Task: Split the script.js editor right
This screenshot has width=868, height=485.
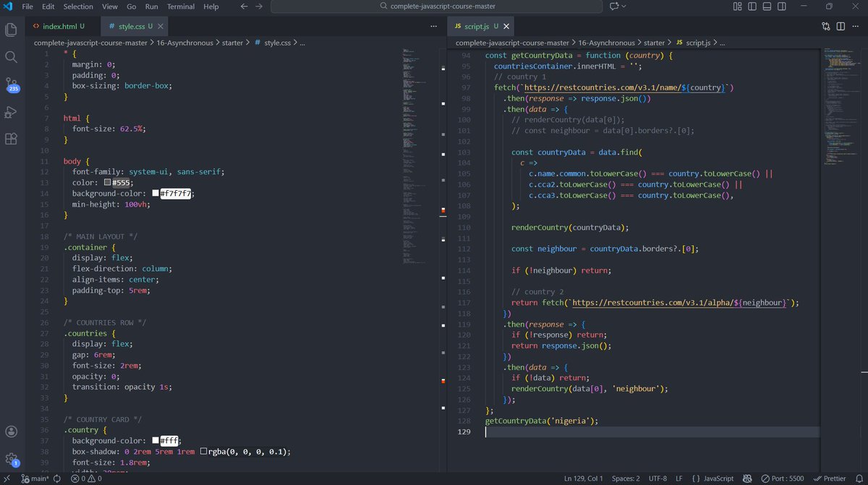Action: point(841,26)
